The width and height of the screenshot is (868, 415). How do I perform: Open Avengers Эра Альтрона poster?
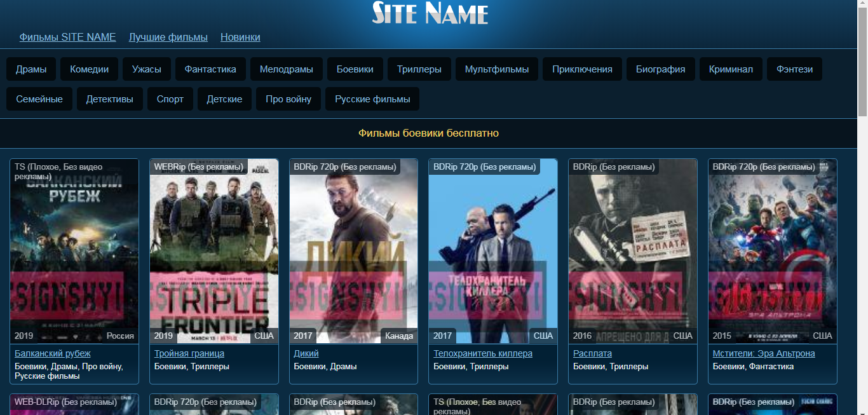coord(773,251)
